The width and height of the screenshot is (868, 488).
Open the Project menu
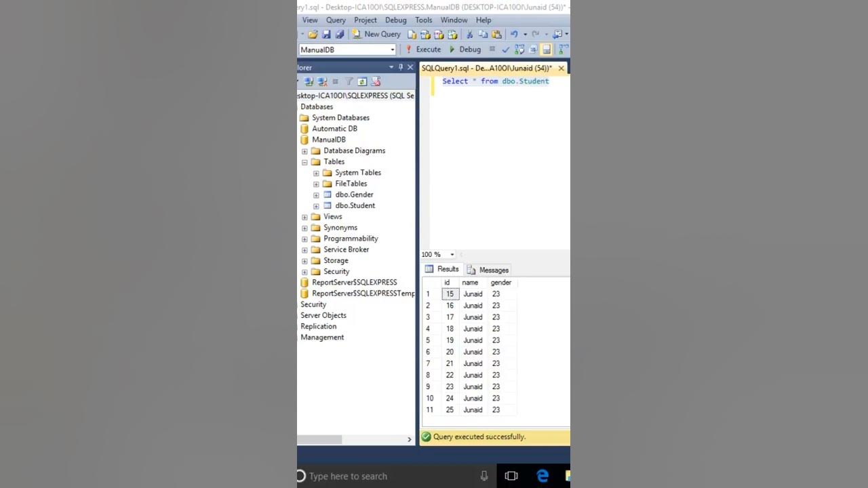click(x=366, y=20)
